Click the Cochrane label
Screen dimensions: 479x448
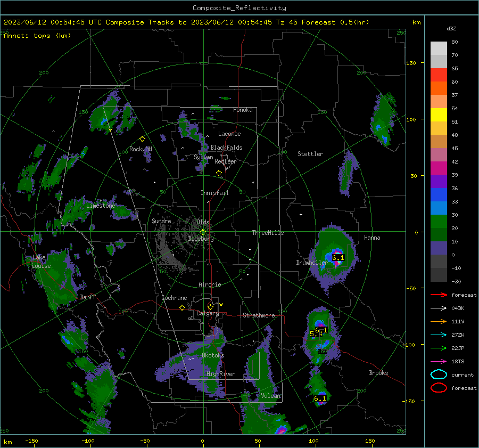tap(174, 298)
